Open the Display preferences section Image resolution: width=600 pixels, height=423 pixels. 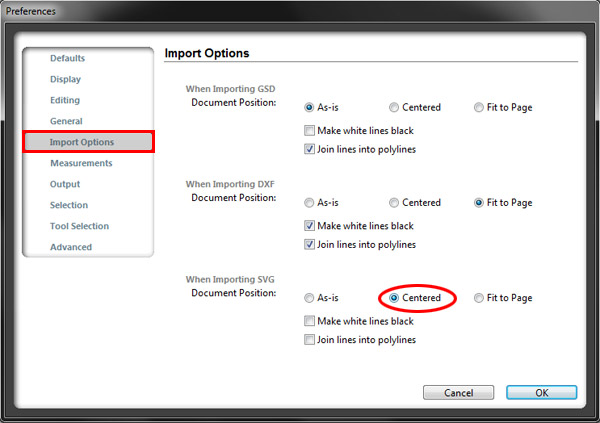tap(65, 79)
